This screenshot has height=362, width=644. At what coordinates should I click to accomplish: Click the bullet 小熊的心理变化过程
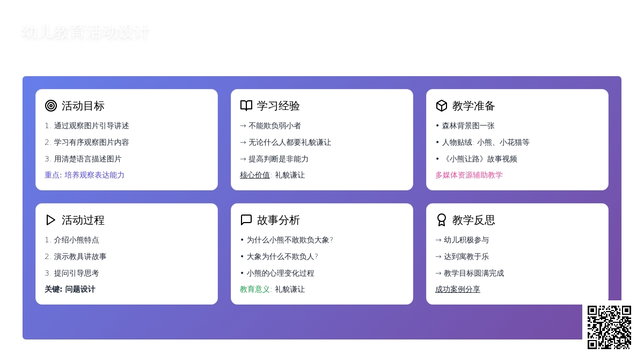(277, 273)
